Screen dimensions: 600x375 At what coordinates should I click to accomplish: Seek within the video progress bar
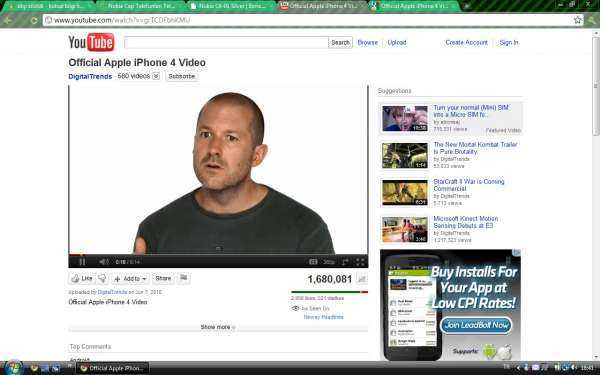tap(218, 254)
